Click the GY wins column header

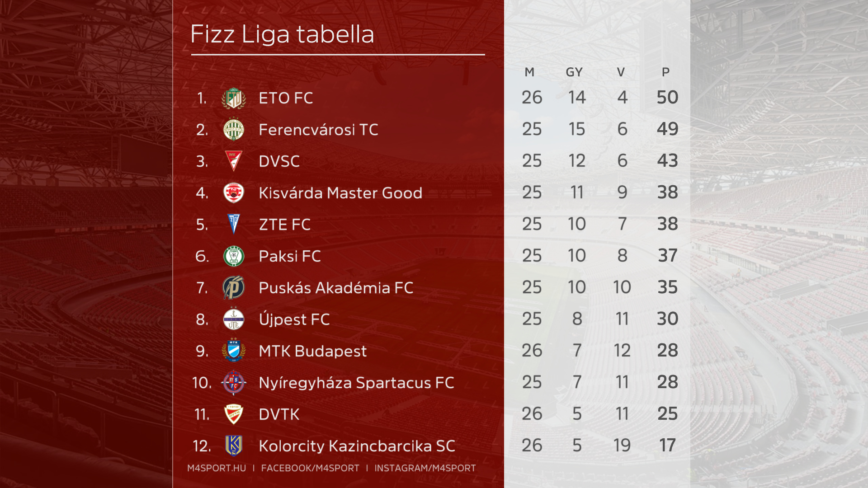pyautogui.click(x=574, y=72)
